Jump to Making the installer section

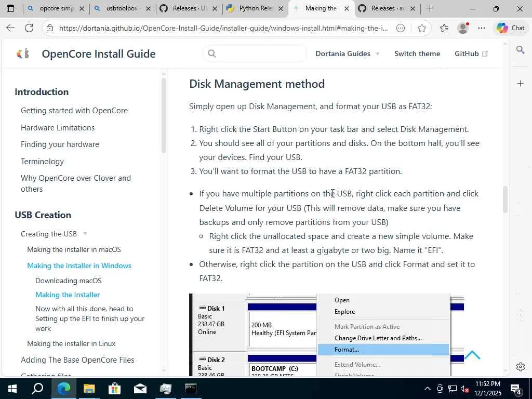pyautogui.click(x=68, y=295)
